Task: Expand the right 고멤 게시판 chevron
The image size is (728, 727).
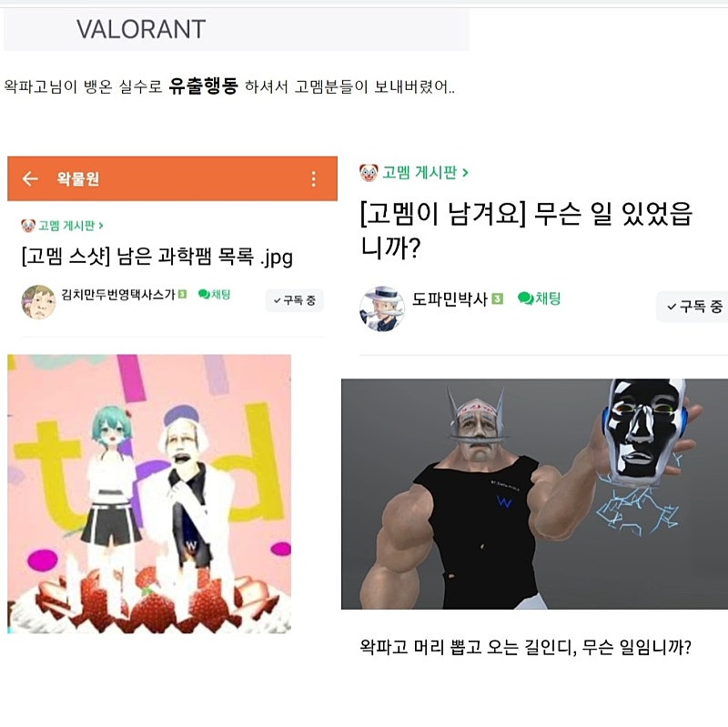Action: click(465, 173)
